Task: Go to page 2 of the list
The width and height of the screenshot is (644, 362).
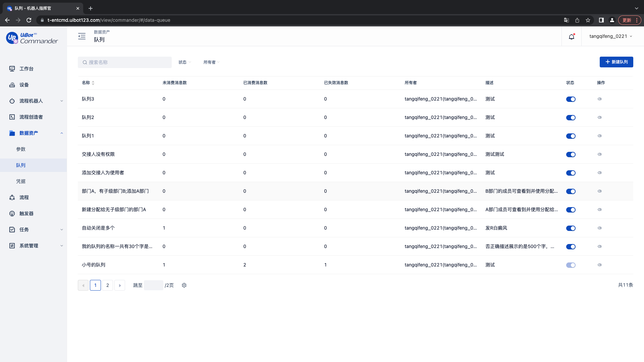Action: (x=108, y=285)
